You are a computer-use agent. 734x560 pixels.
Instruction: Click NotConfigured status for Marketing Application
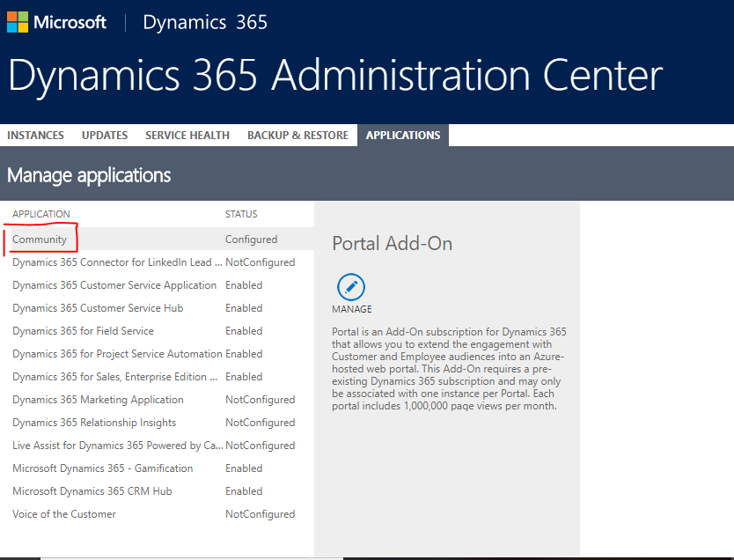click(261, 400)
